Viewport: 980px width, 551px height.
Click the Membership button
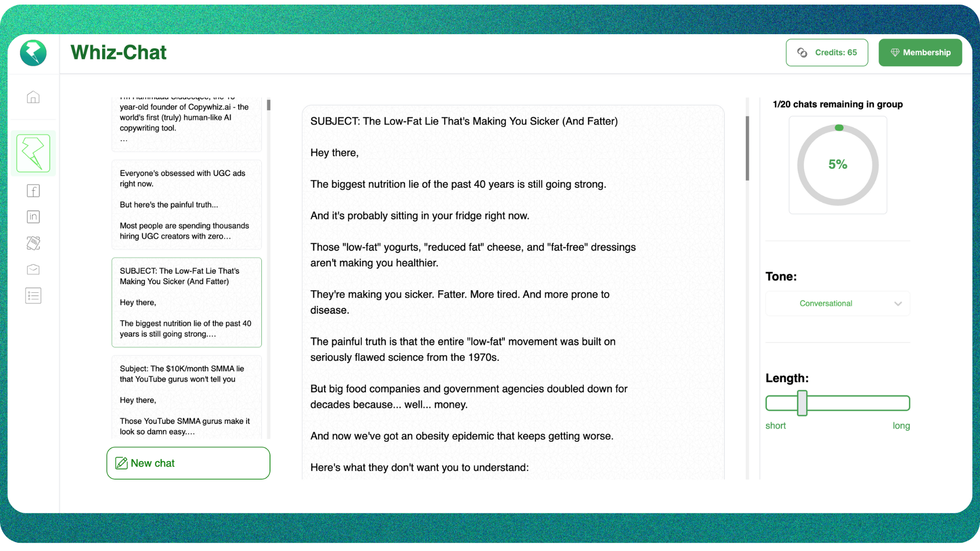tap(920, 53)
